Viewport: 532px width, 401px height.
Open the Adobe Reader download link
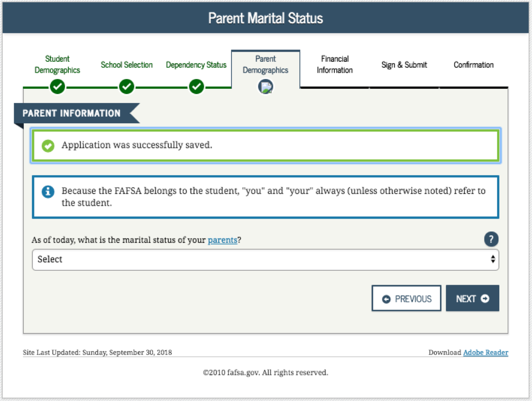point(486,352)
